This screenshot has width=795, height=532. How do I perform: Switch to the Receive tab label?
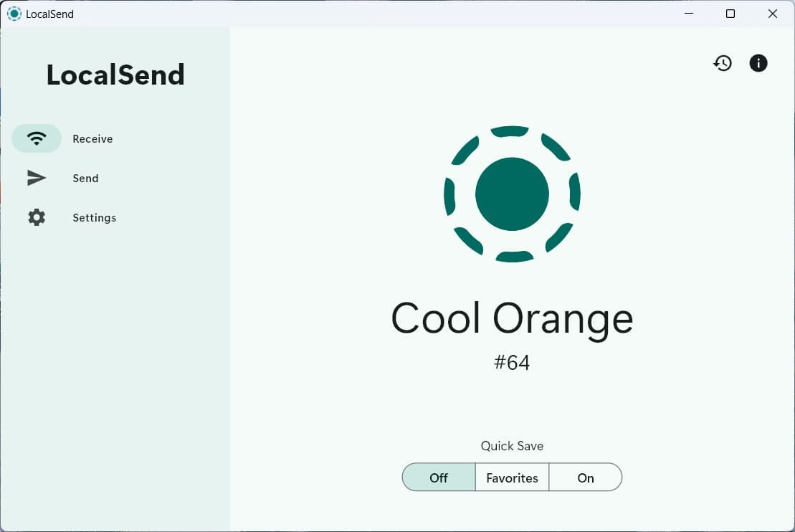tap(92, 139)
